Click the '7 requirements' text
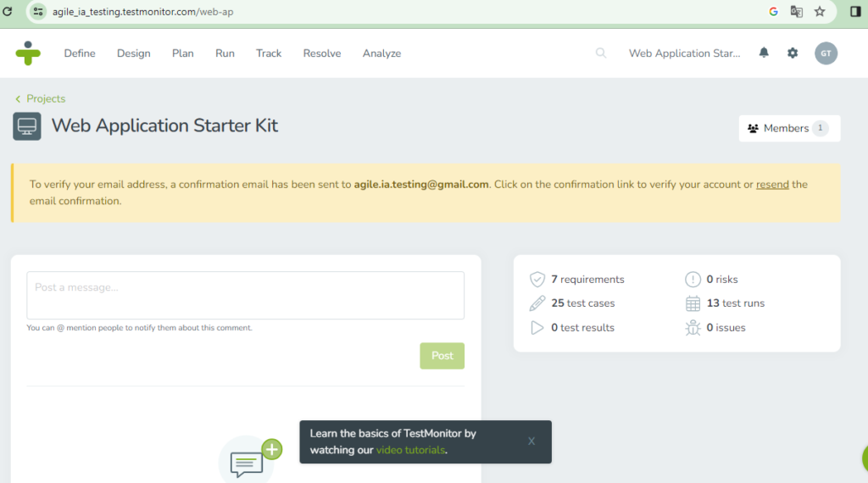Screen dimensions: 868x483 [x=587, y=280]
